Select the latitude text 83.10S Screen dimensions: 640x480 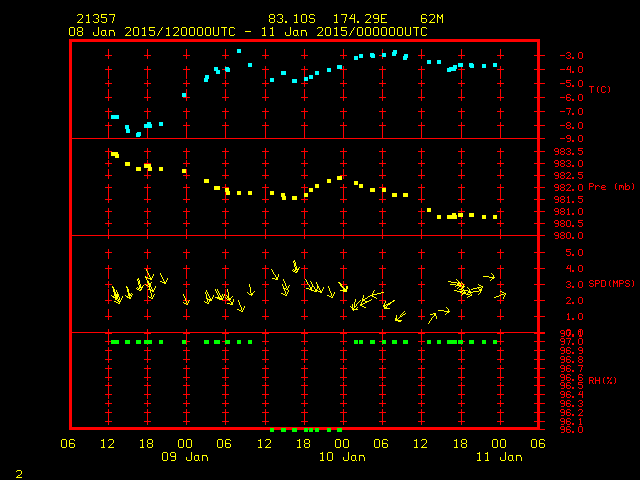292,19
